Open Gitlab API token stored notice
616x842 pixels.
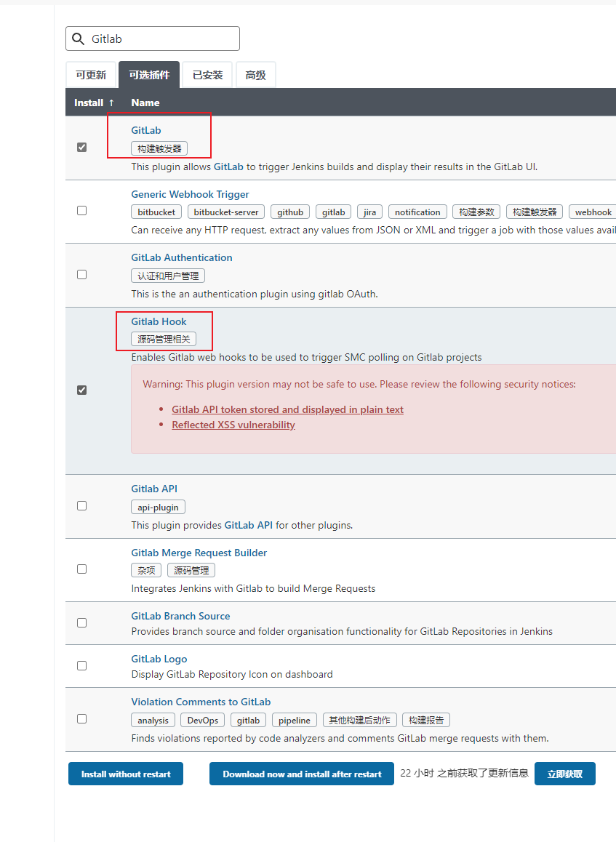coord(287,409)
